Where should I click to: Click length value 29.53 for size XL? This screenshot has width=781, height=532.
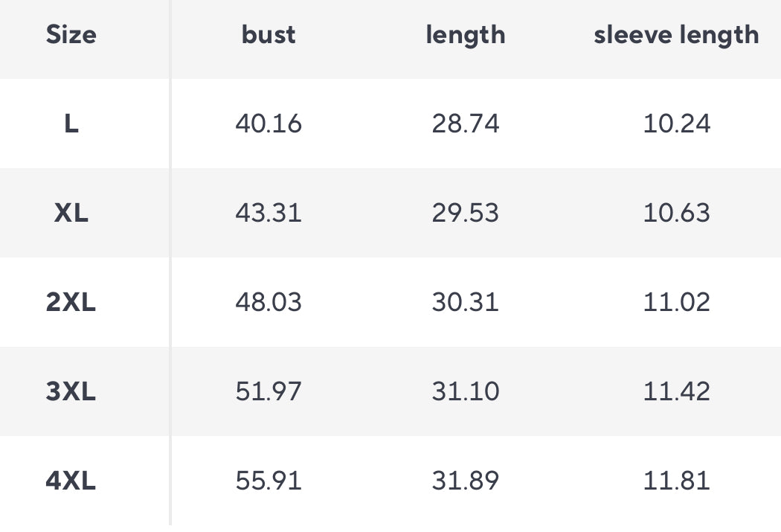466,213
